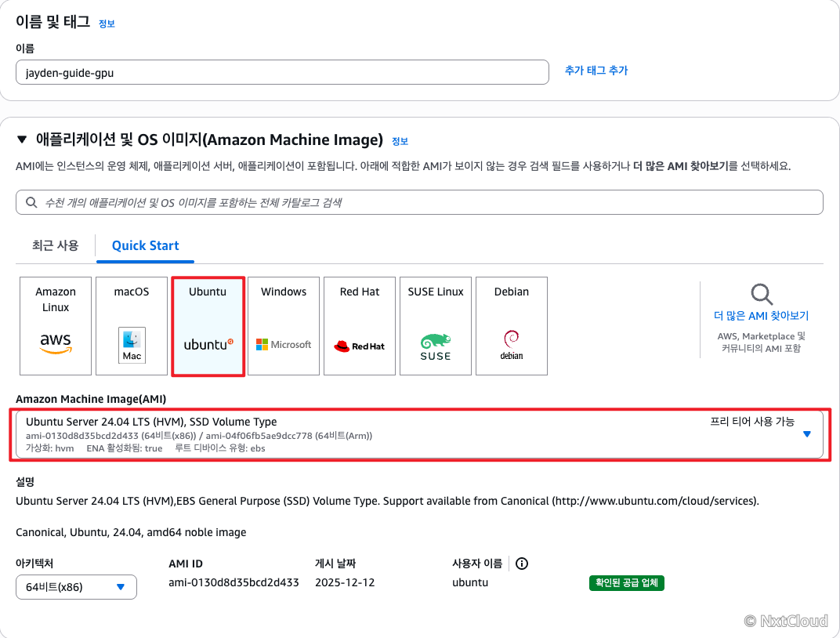This screenshot has height=638, width=840.
Task: Click the 추가 태그 추가 link
Action: pyautogui.click(x=596, y=71)
